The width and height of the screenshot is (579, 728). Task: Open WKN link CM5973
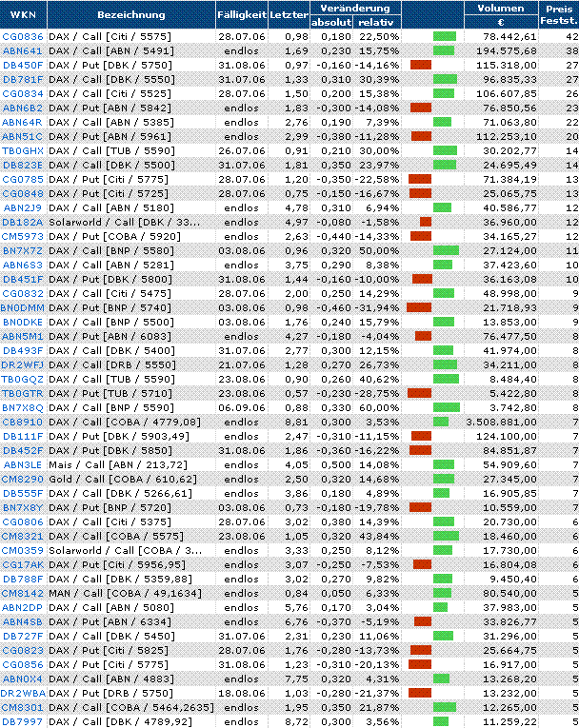point(23,236)
